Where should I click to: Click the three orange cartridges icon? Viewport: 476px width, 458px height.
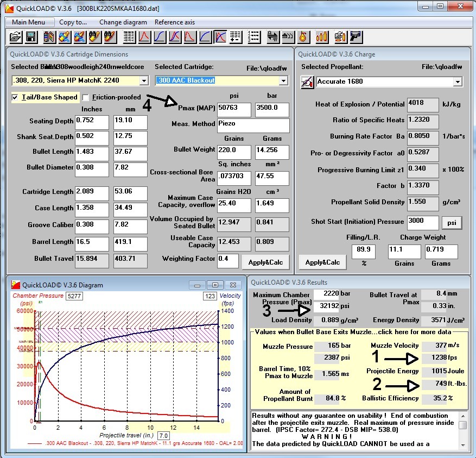321,37
